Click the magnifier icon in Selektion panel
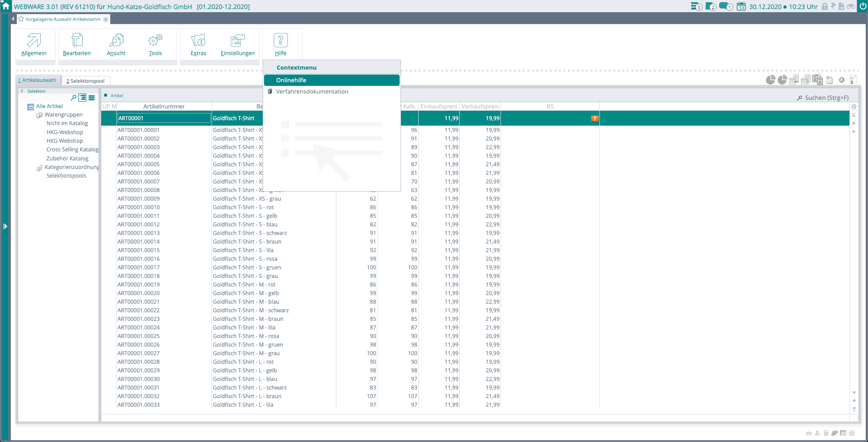The height and width of the screenshot is (442, 868). pos(73,98)
